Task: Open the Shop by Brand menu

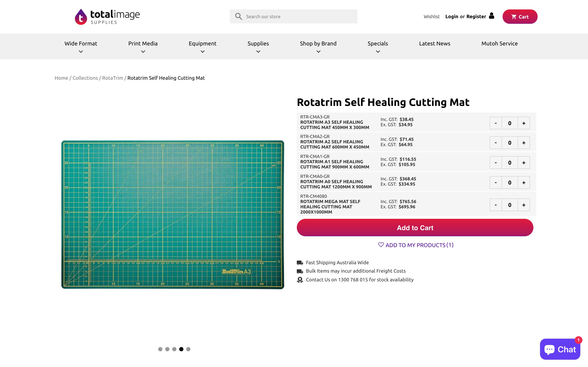Action: pos(318,44)
